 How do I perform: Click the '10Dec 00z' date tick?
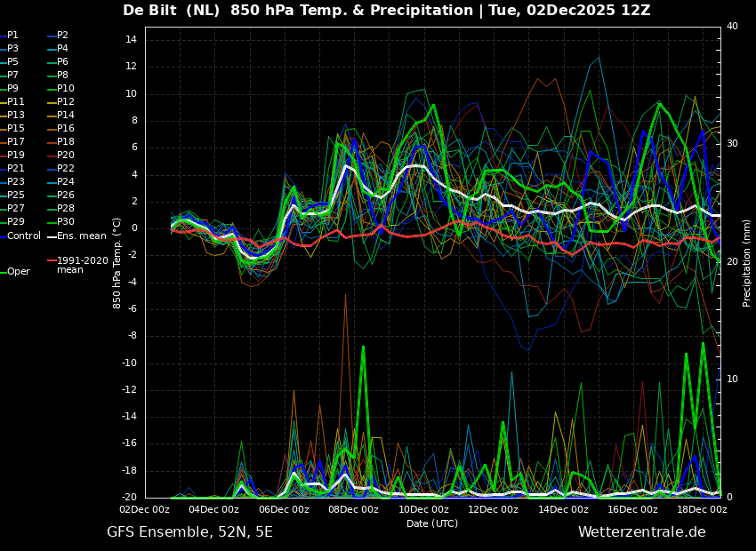coord(424,509)
